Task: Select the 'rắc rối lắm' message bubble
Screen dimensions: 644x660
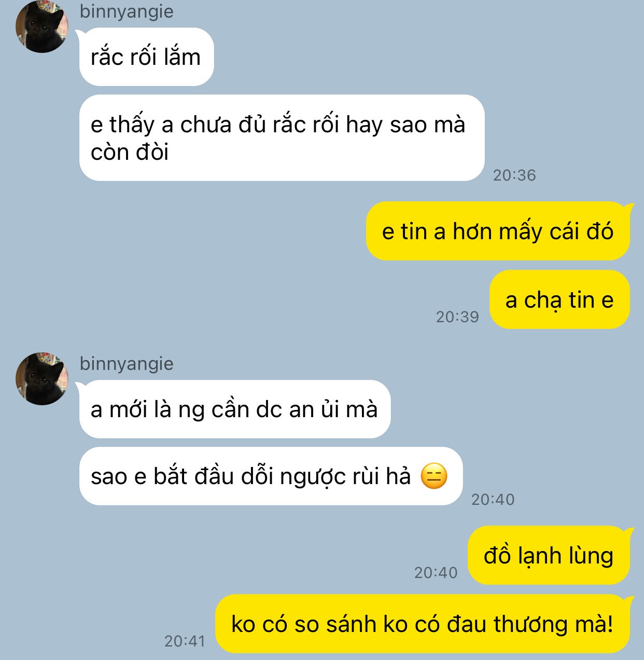Action: (146, 57)
